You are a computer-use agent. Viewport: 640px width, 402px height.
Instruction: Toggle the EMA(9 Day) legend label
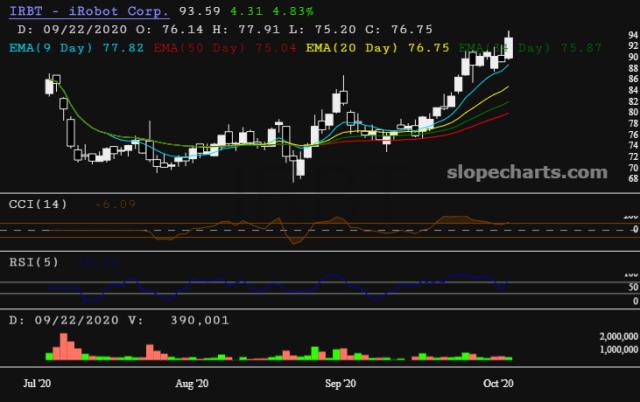(x=48, y=46)
